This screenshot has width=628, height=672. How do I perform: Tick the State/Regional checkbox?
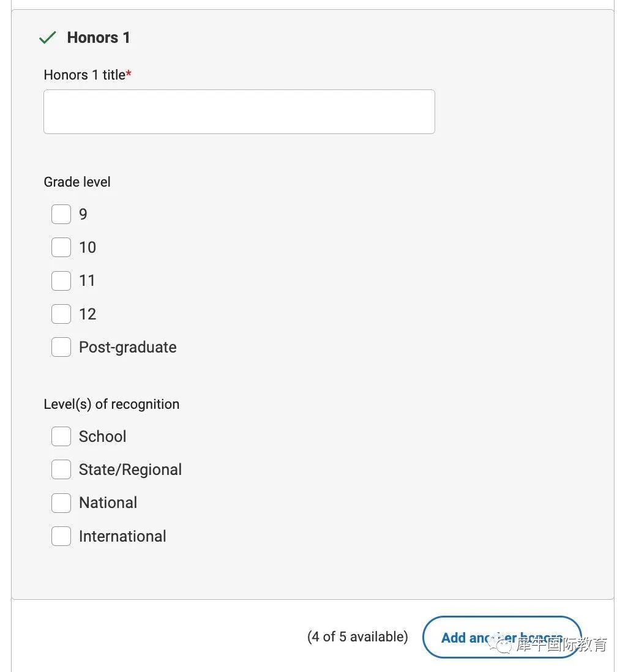[61, 469]
